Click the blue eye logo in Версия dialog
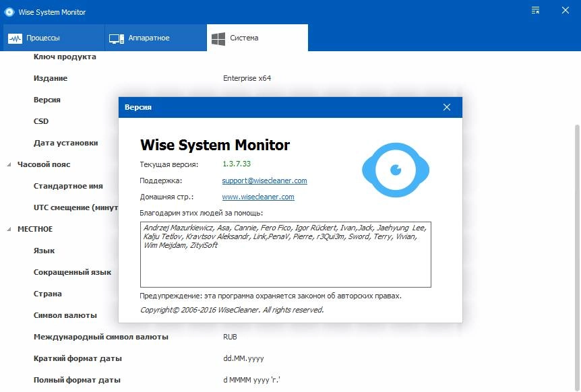The image size is (581, 392). pos(396,170)
